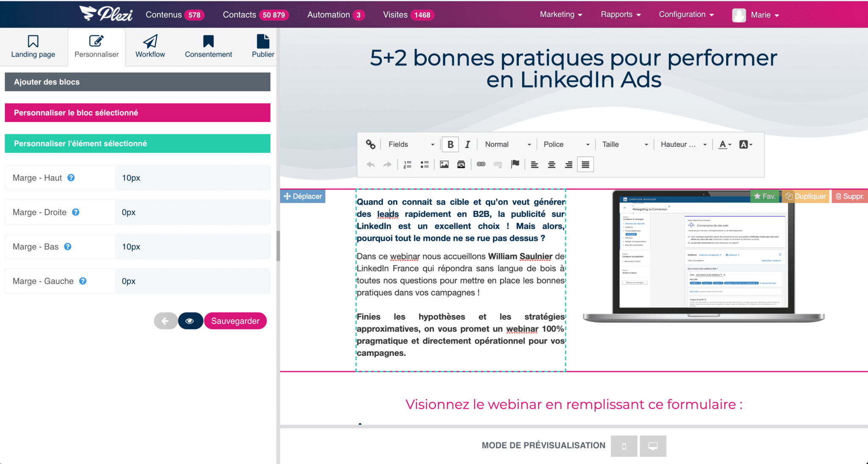Open the Marketing menu
The image size is (868, 464).
561,14
